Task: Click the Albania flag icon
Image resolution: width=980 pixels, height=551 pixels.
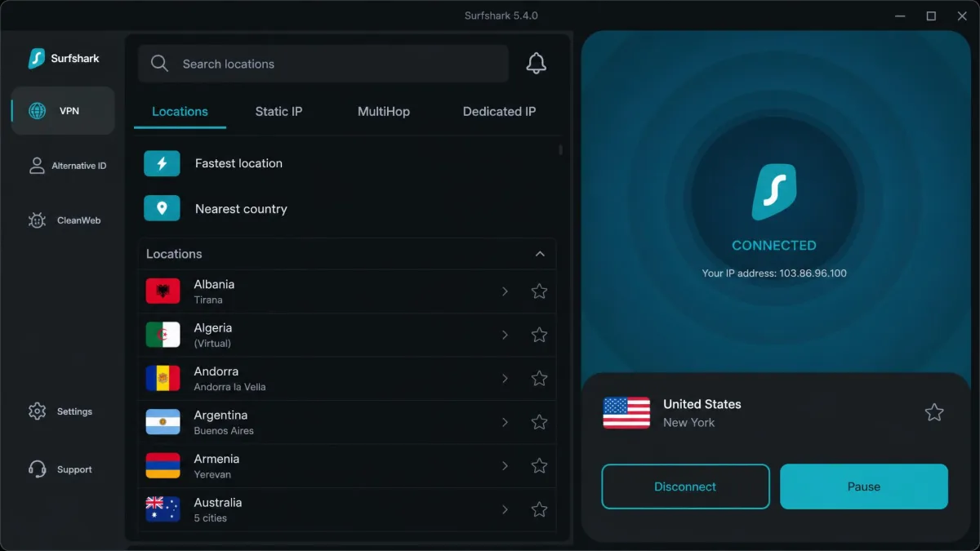Action: tap(163, 291)
